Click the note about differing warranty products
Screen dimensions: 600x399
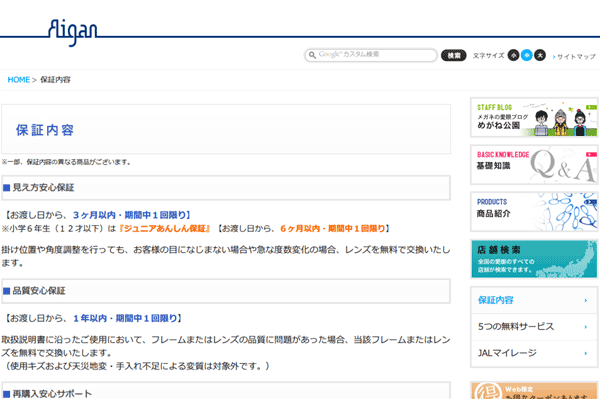(x=66, y=162)
